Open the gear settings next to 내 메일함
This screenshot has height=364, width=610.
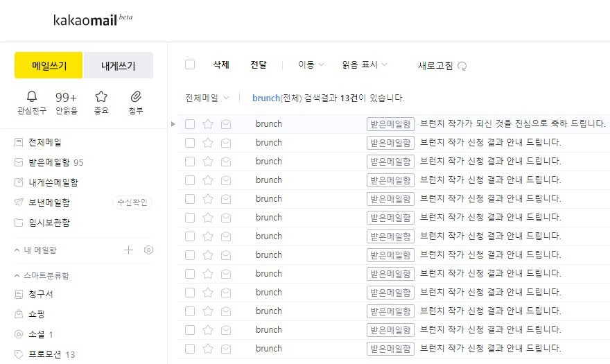(x=148, y=250)
